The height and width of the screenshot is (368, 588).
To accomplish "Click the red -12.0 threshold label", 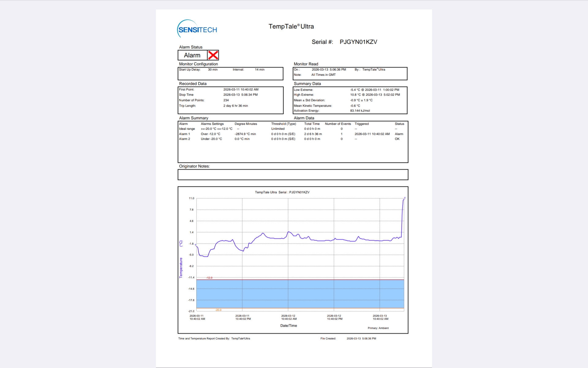I will [209, 278].
